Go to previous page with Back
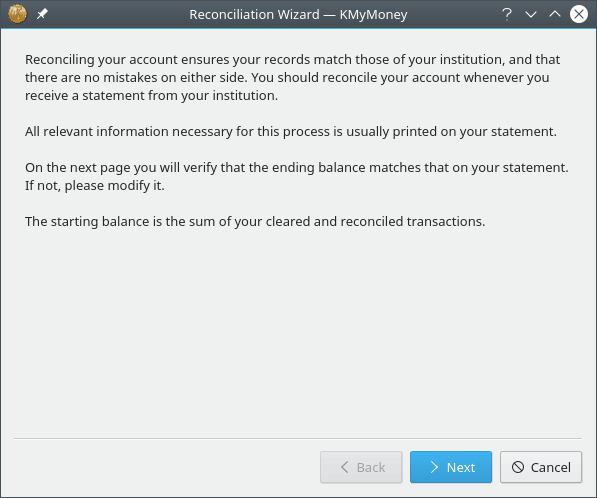 click(361, 467)
